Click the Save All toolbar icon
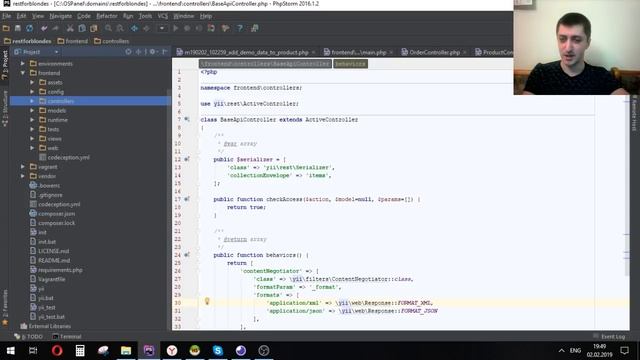The width and height of the screenshot is (640, 360). [18, 28]
